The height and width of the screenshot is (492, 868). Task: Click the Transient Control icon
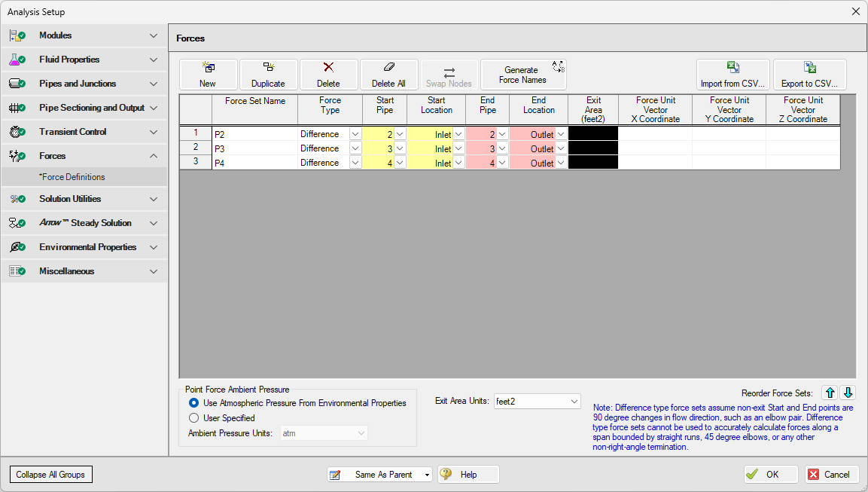[17, 132]
